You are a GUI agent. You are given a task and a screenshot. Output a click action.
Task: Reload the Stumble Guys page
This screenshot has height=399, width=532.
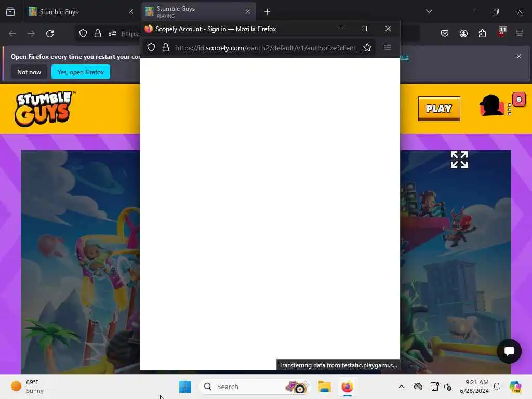tap(50, 34)
